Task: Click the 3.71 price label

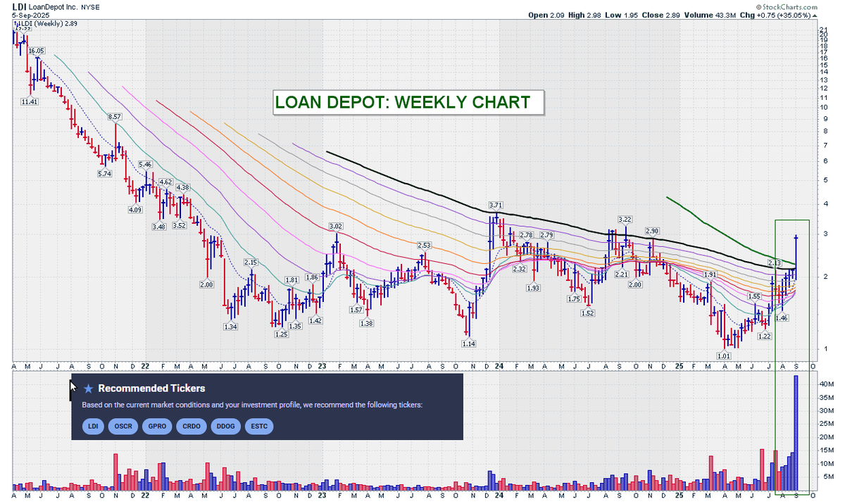Action: (x=497, y=205)
